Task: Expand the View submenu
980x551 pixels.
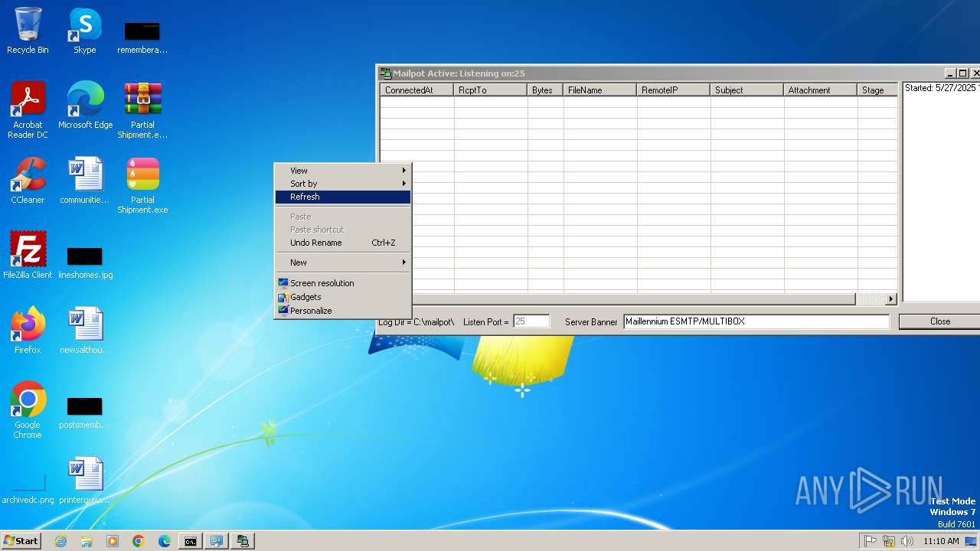Action: [343, 171]
